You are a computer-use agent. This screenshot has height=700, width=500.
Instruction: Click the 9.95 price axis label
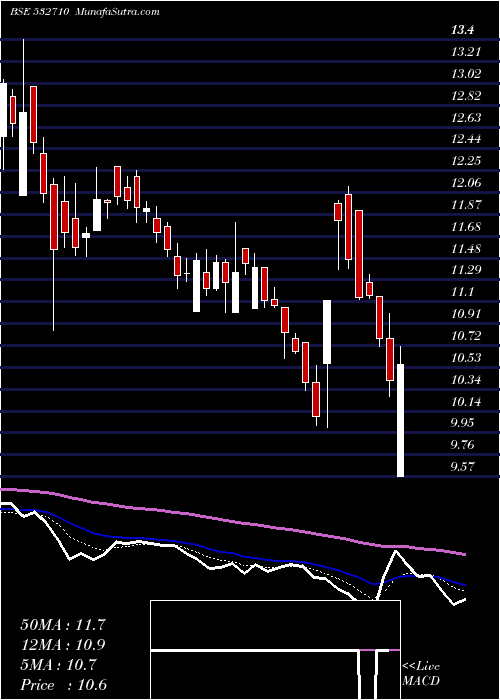point(464,423)
